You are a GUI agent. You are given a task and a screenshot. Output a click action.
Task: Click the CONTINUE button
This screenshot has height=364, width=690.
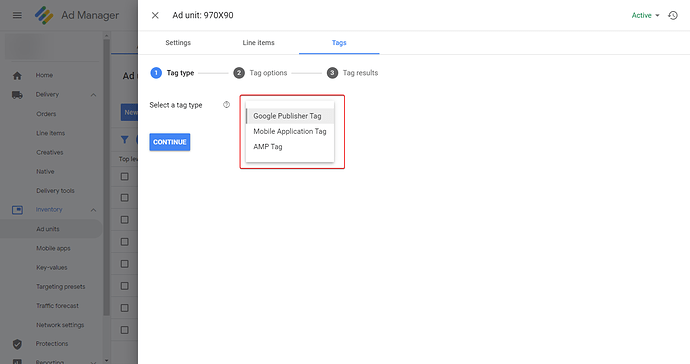click(x=169, y=142)
